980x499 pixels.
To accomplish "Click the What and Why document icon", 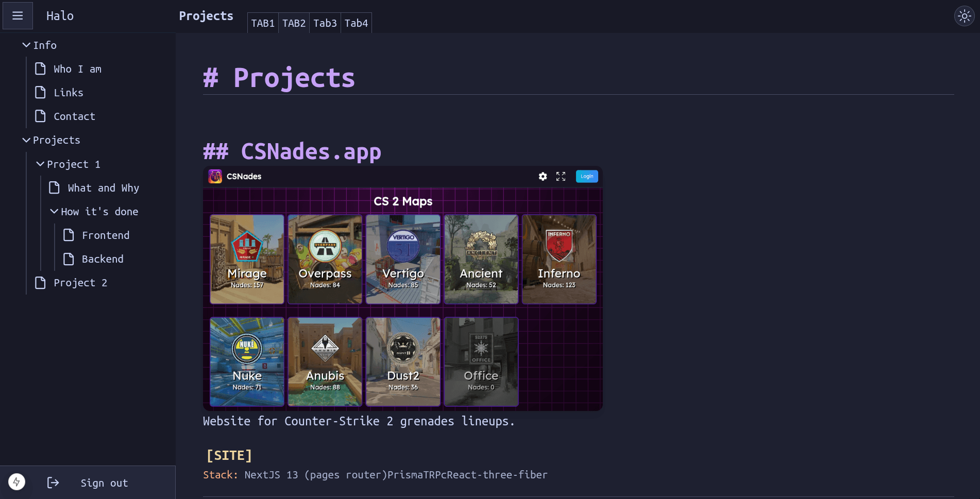I will [x=54, y=188].
